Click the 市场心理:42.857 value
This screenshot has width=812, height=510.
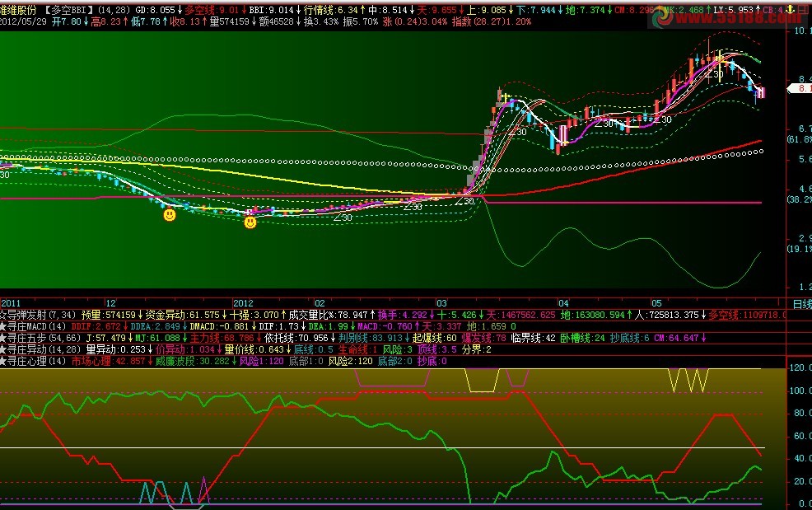[108, 361]
